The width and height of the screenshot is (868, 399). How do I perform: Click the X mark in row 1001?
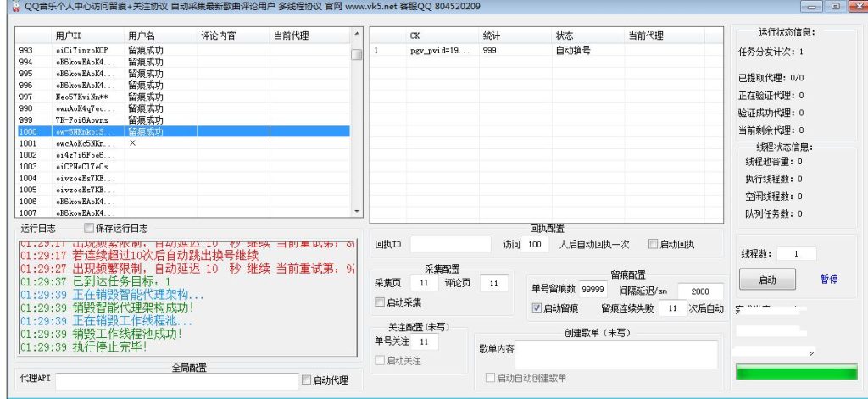pyautogui.click(x=132, y=143)
